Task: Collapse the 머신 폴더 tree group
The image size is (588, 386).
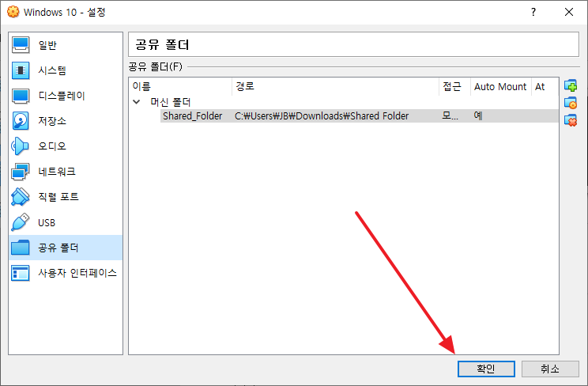Action: point(137,102)
